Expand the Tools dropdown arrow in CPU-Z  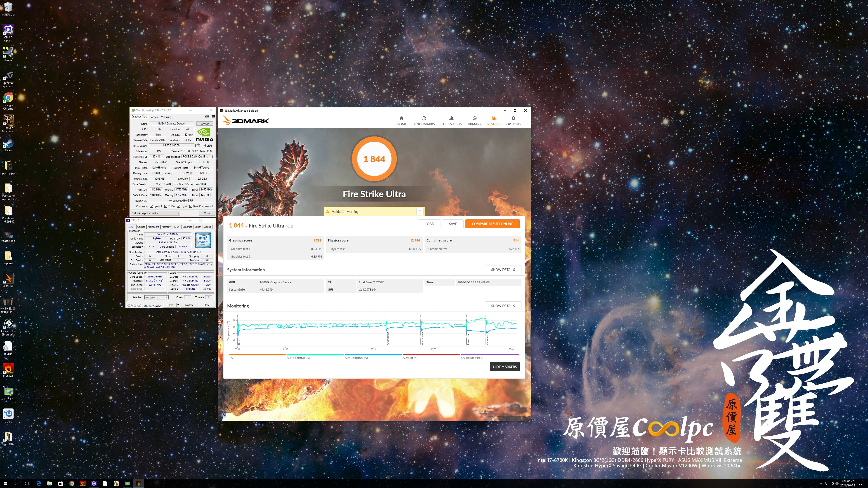pos(178,305)
